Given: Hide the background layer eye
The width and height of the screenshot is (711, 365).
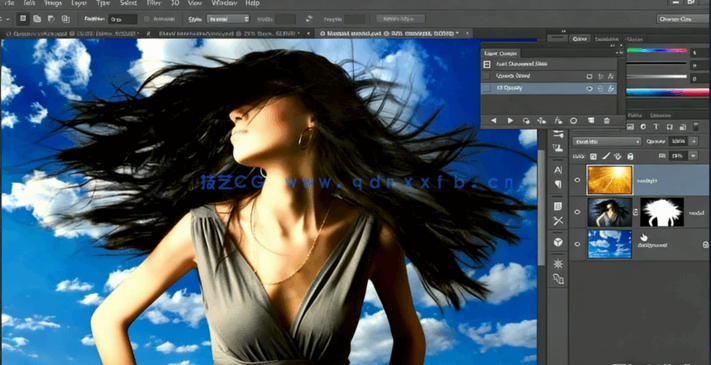Looking at the screenshot, I should (x=577, y=244).
